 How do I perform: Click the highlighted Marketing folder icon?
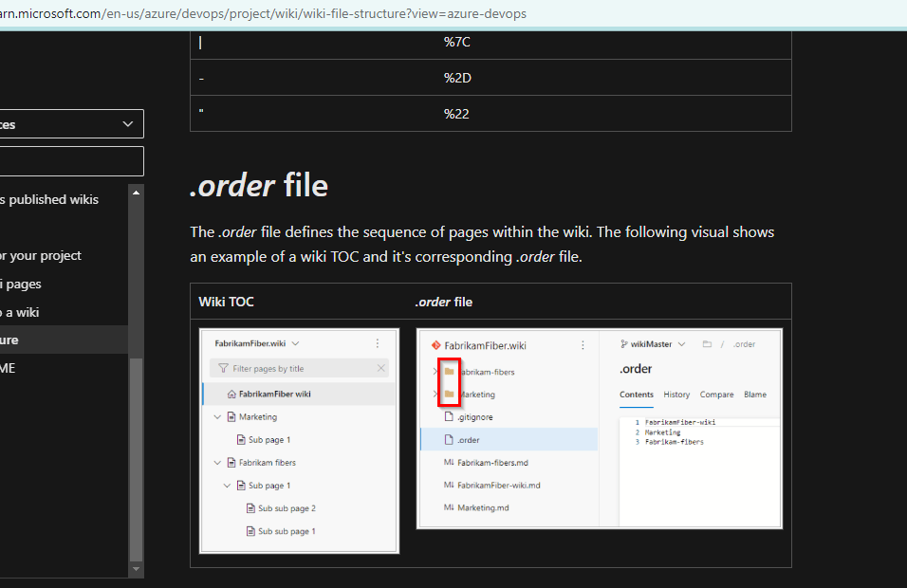tap(451, 394)
